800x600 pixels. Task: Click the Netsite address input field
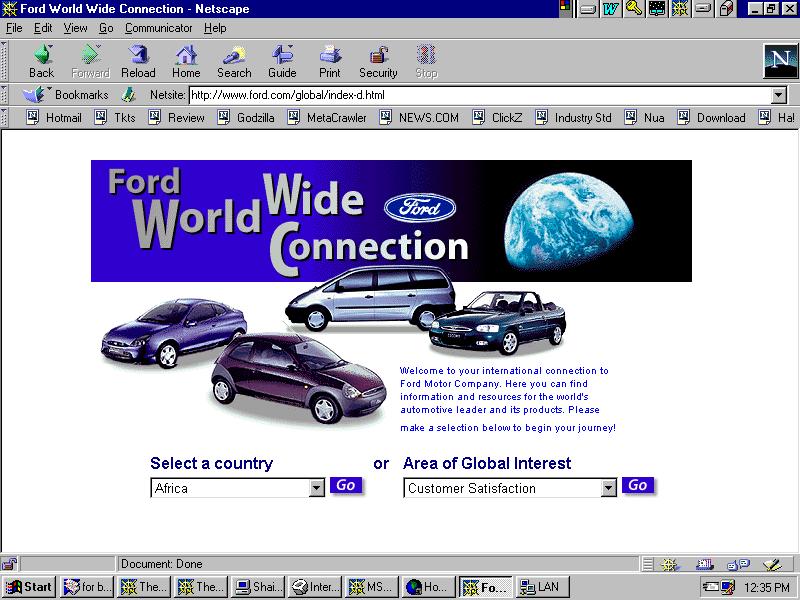tap(480, 95)
